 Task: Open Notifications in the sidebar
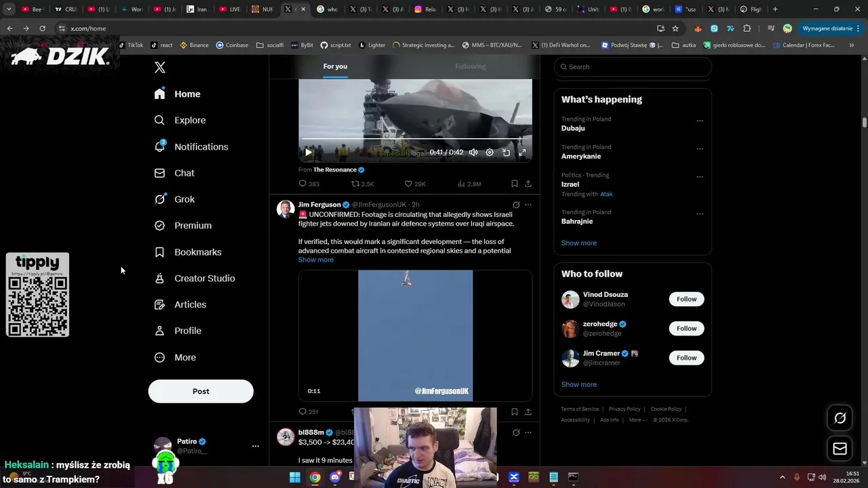pyautogui.click(x=191, y=146)
